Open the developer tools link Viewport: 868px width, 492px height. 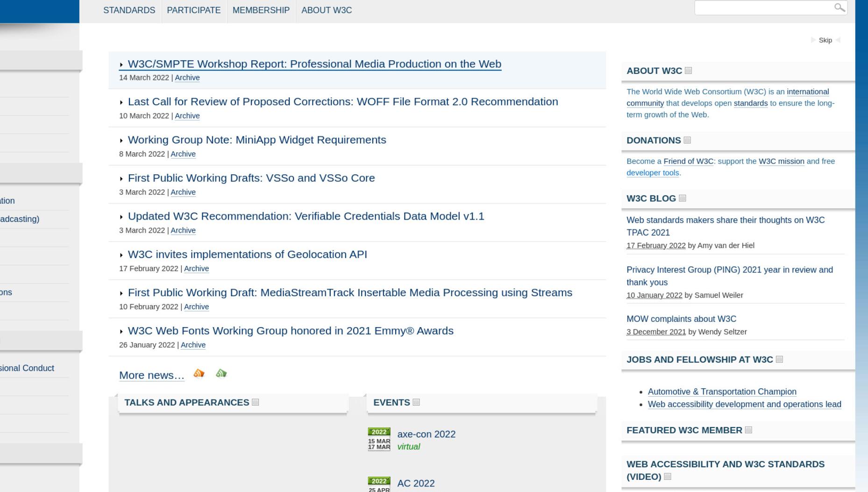coord(653,173)
